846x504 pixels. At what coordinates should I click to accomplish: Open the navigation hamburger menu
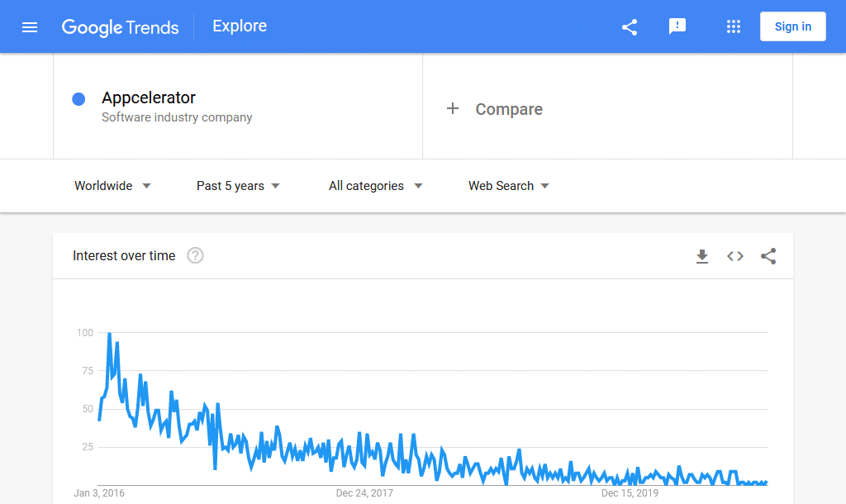tap(30, 26)
